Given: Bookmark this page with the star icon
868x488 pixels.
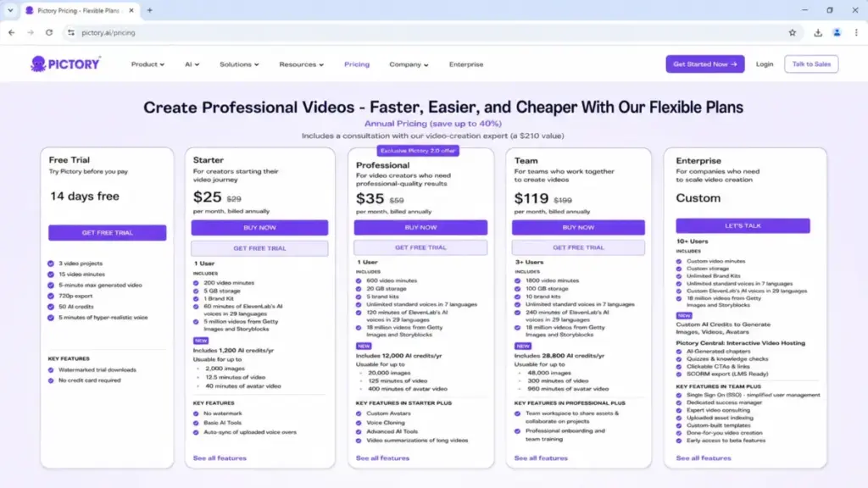Looking at the screenshot, I should coord(793,33).
